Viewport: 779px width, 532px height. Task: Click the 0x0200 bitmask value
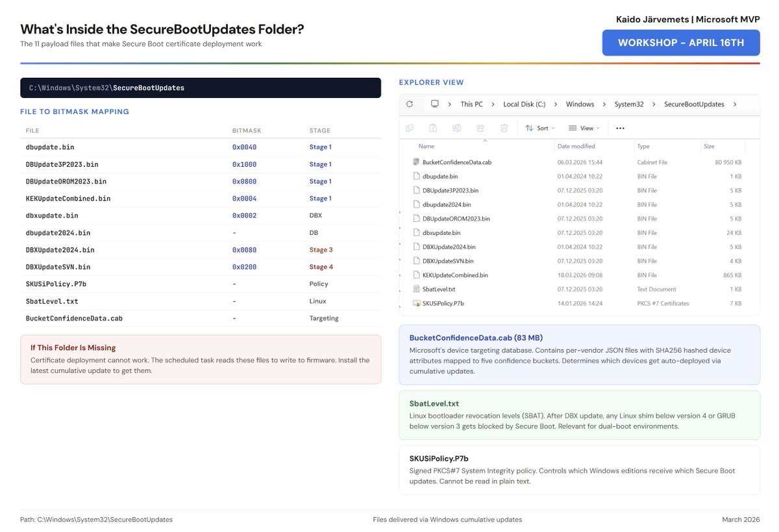coord(245,267)
